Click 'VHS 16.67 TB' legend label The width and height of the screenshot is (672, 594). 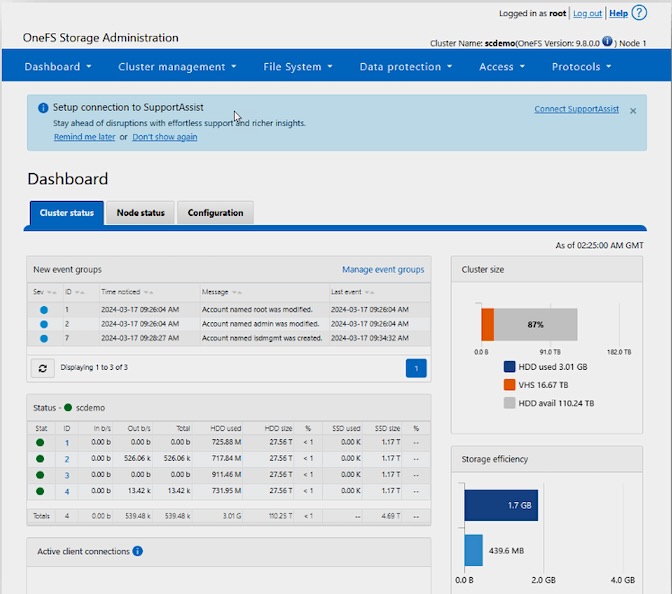[543, 385]
